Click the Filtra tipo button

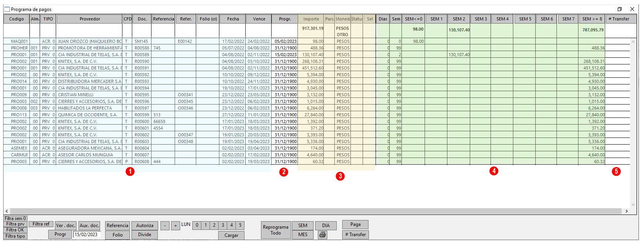point(15,236)
